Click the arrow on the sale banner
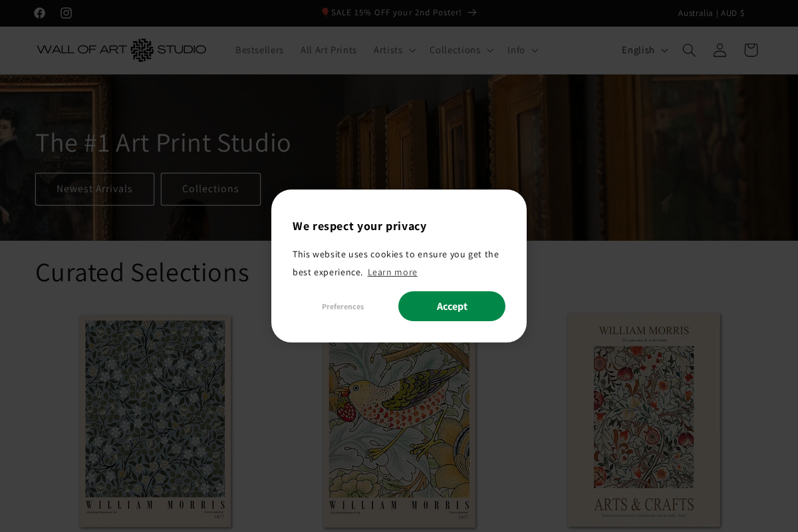798x532 pixels. 472,12
